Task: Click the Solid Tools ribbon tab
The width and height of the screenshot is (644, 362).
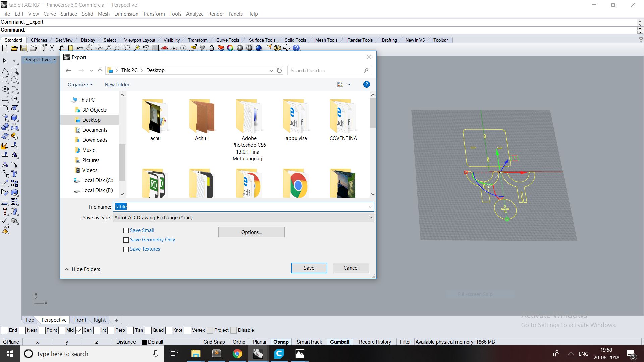Action: (294, 40)
